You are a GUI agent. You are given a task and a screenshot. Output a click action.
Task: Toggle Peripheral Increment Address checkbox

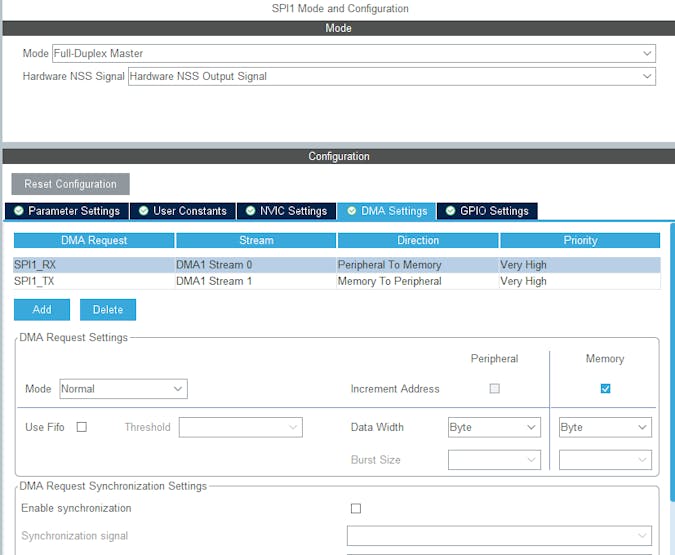(x=494, y=389)
